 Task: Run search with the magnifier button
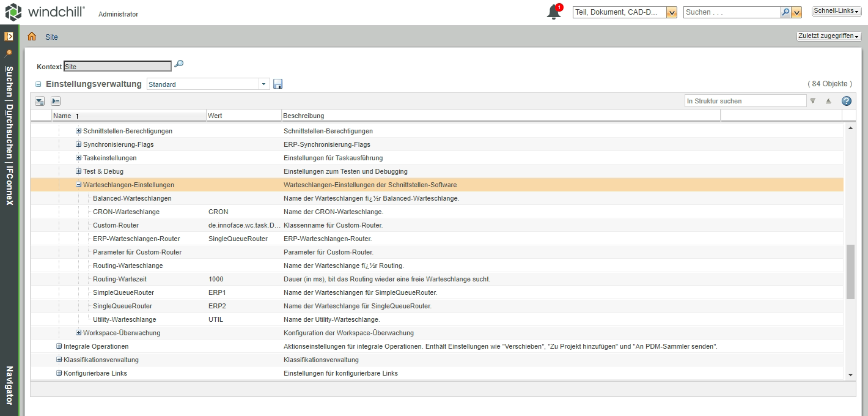pos(785,12)
